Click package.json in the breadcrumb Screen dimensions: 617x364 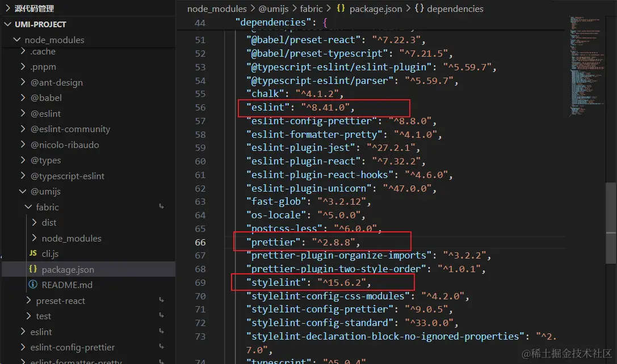[376, 9]
